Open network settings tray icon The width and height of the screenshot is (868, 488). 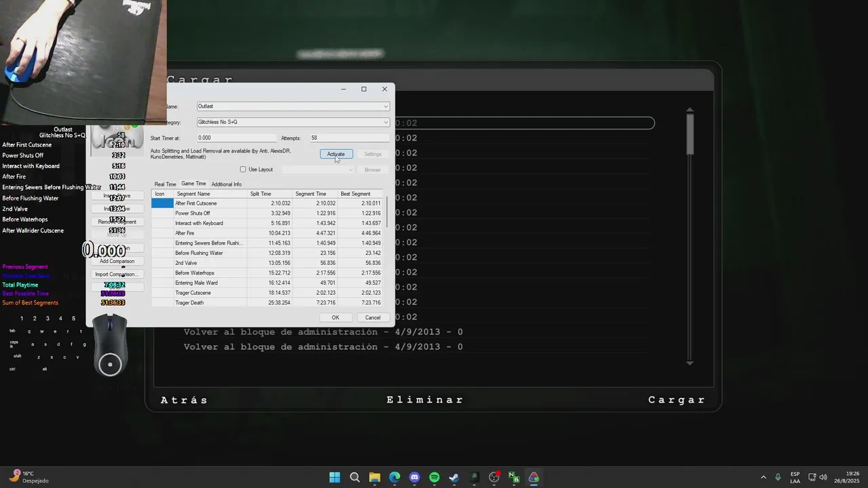click(x=812, y=477)
